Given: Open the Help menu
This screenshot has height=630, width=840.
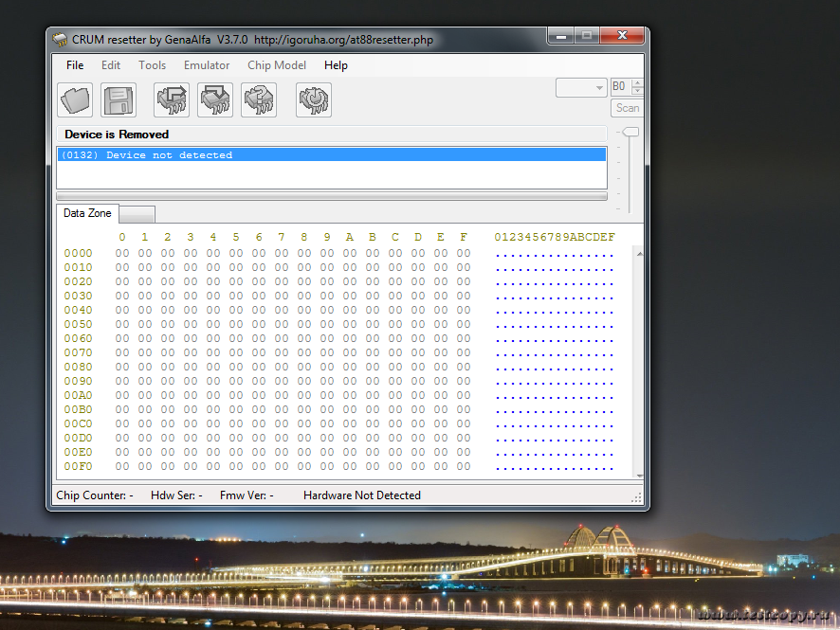Looking at the screenshot, I should click(336, 65).
